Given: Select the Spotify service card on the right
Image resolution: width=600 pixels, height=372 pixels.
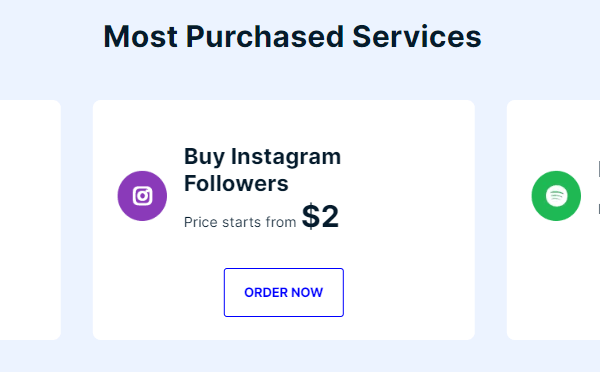Looking at the screenshot, I should (553, 220).
